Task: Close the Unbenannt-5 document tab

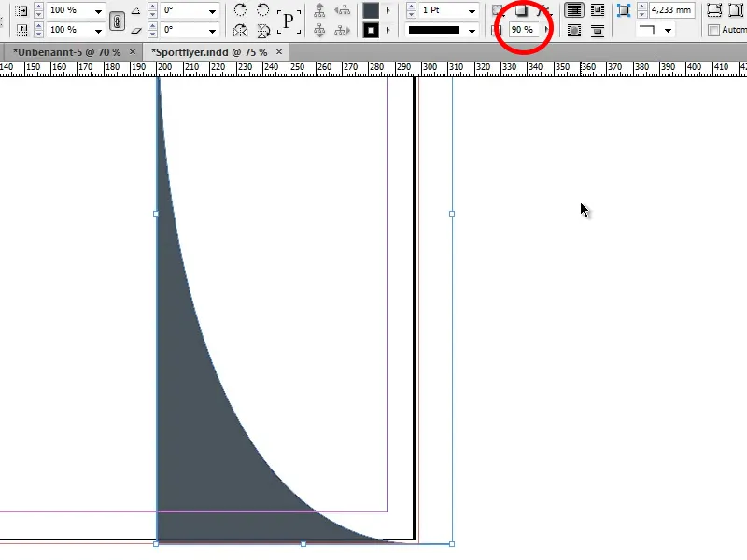Action: pos(133,51)
